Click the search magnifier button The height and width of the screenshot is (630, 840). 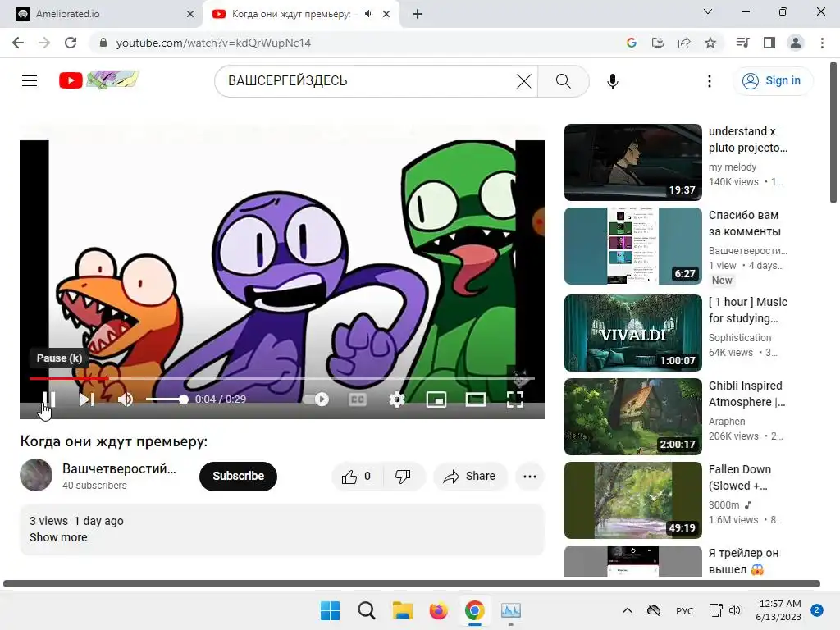pyautogui.click(x=563, y=81)
